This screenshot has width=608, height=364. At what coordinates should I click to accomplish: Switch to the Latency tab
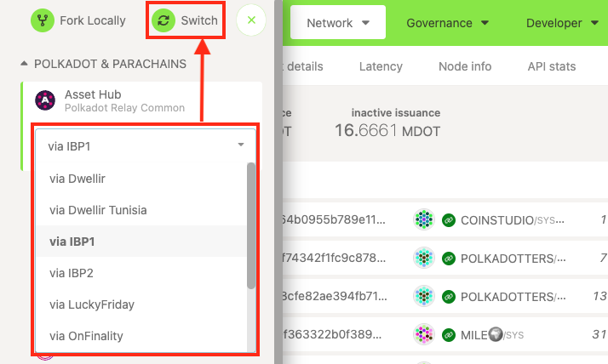tap(381, 66)
